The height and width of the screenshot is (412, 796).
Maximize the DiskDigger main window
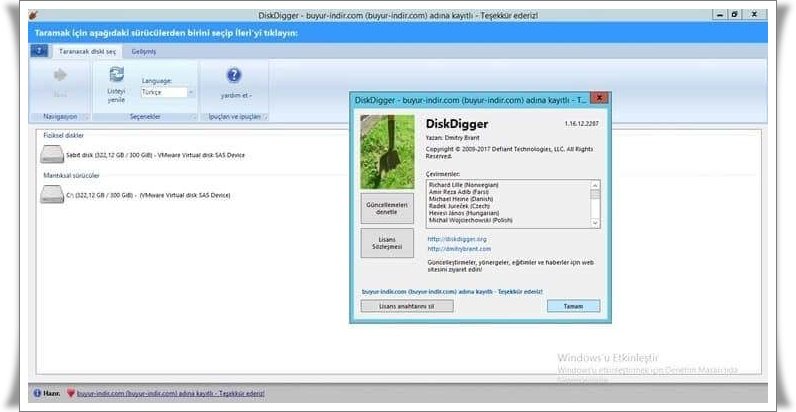[734, 15]
